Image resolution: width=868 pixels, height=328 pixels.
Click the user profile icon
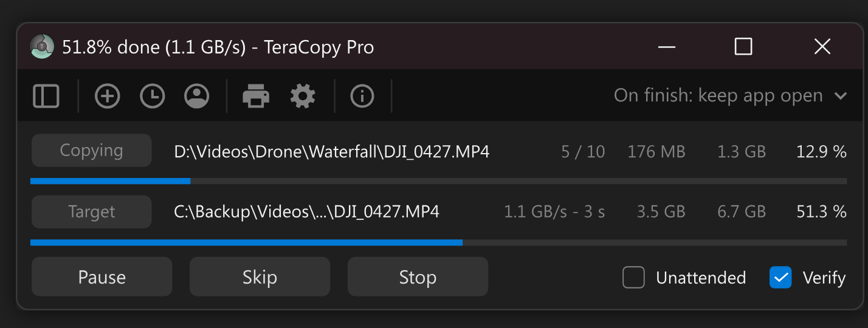pos(197,96)
